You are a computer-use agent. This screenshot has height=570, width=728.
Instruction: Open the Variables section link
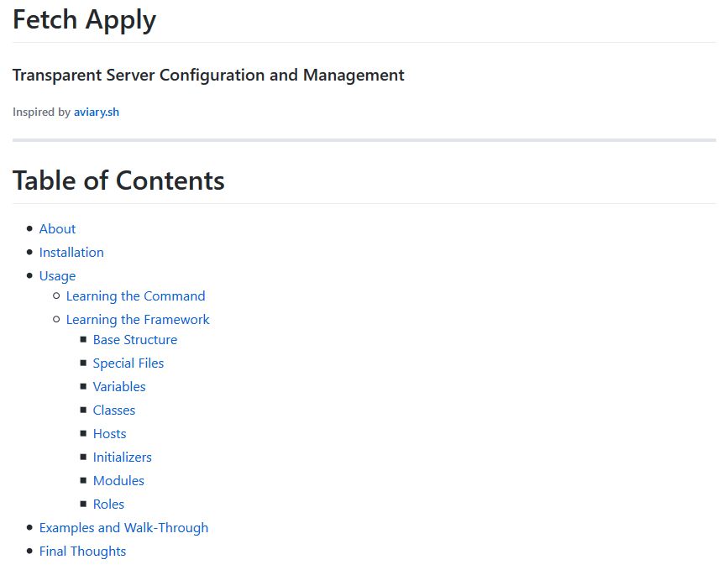[119, 386]
